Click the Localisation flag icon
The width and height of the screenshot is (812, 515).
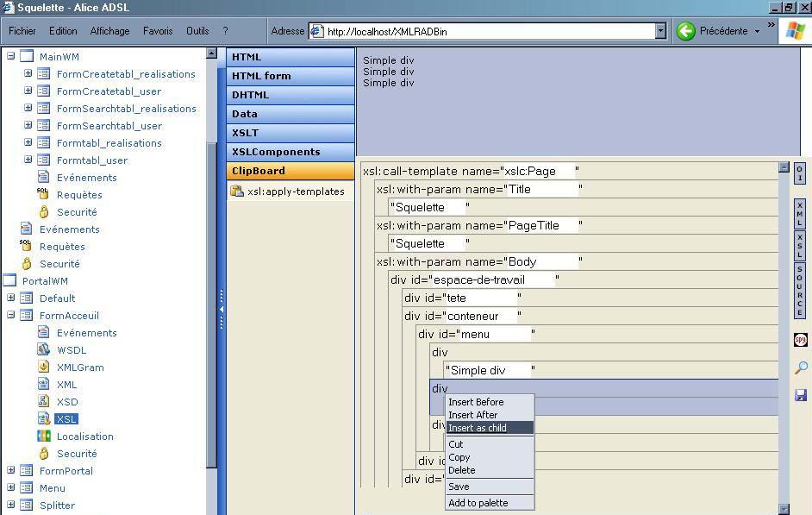[44, 436]
